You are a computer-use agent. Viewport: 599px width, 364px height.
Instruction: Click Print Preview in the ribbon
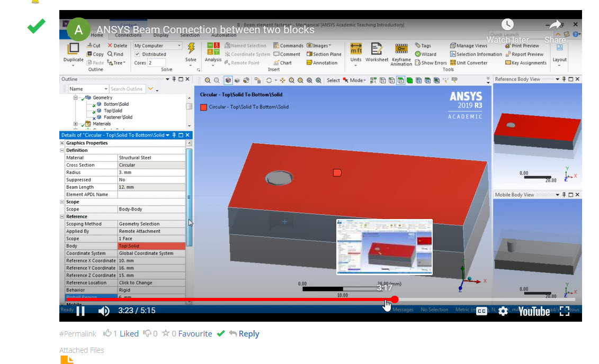point(522,46)
